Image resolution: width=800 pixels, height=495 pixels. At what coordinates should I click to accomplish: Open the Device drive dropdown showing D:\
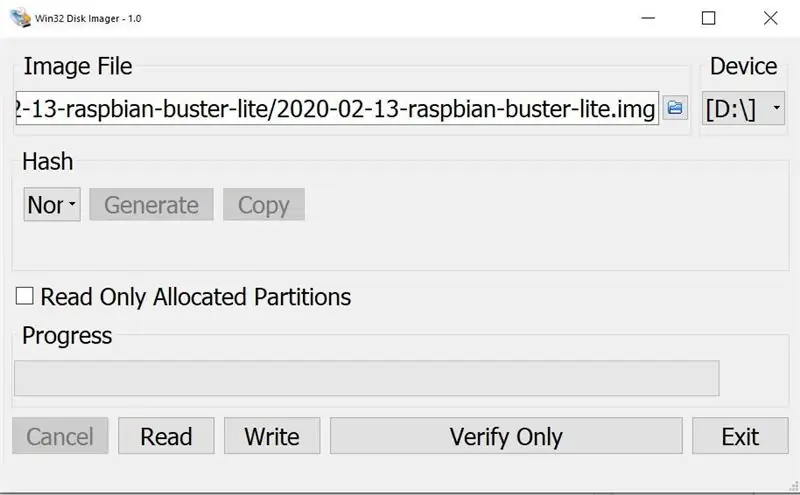point(743,108)
